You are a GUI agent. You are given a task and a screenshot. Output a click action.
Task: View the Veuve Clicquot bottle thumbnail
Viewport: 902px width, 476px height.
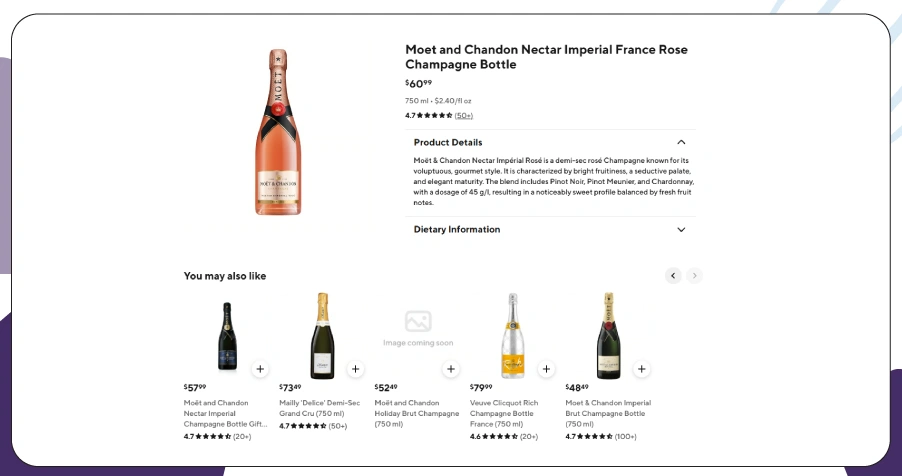(x=512, y=335)
